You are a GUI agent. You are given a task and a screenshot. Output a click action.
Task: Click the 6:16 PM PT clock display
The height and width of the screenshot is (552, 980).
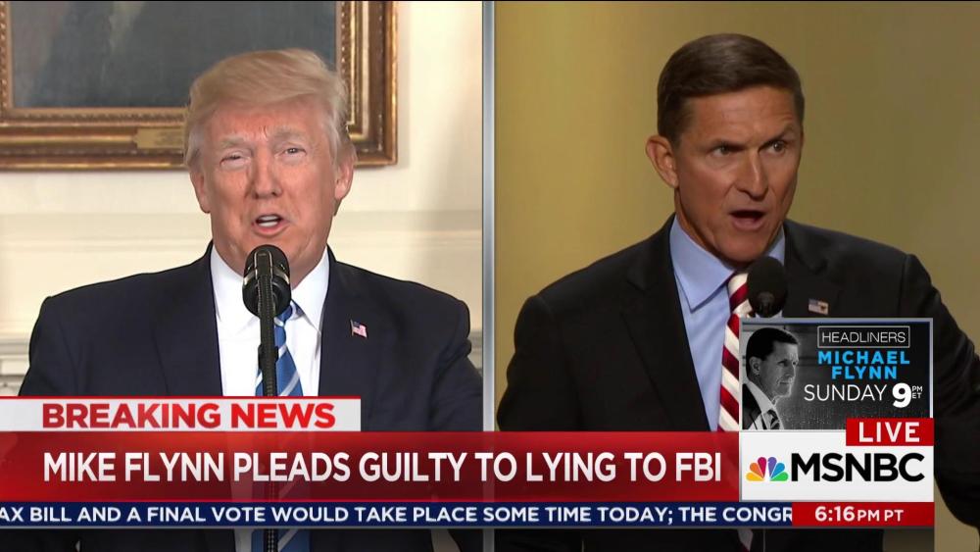[862, 515]
